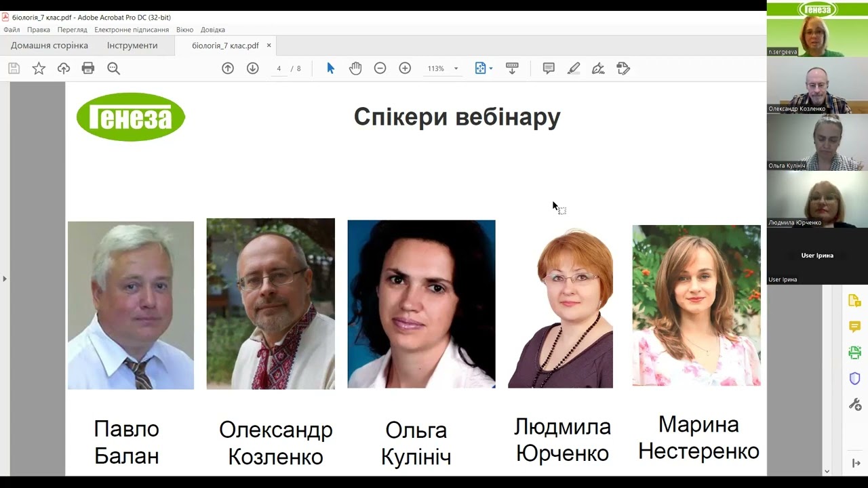Click the fit page tool icon
Viewport: 868px width, 488px height.
(480, 68)
